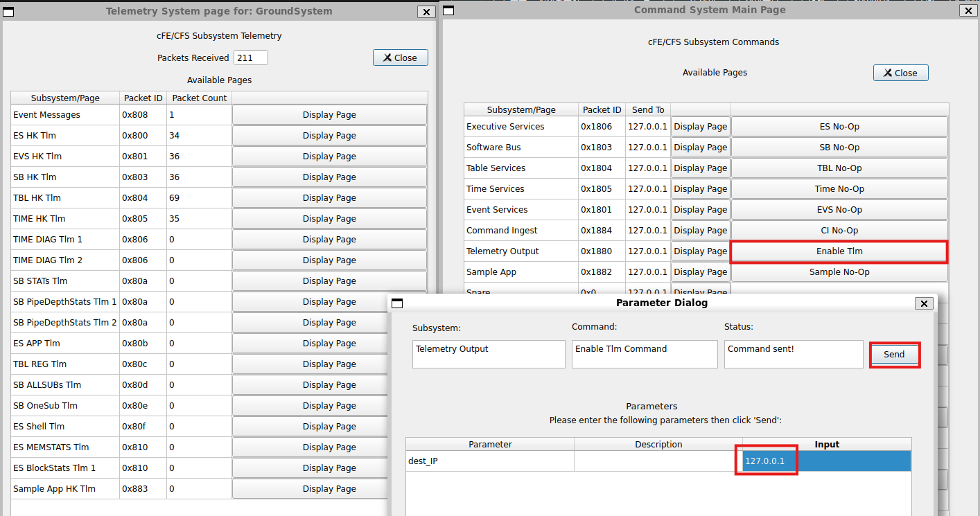Close the Telemetry System window via title bar X
Image resolution: width=980 pixels, height=516 pixels.
tap(426, 12)
